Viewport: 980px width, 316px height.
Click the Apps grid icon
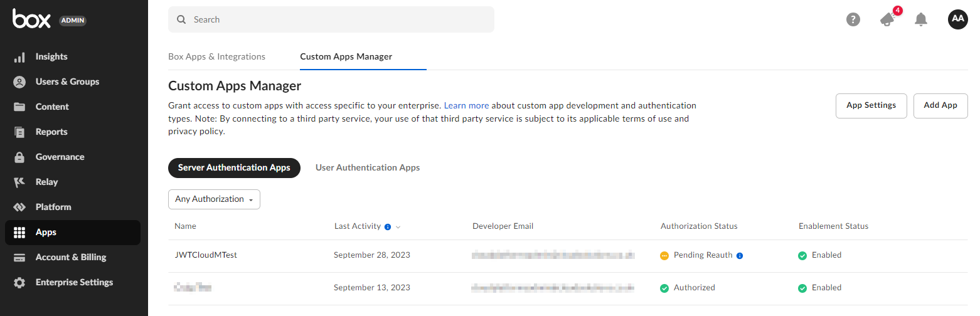click(19, 233)
